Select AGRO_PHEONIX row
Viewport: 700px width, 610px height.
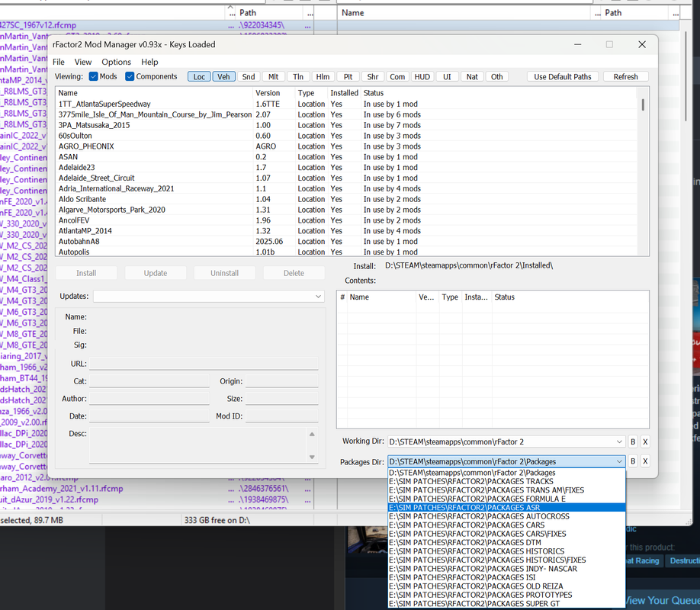click(x=346, y=146)
